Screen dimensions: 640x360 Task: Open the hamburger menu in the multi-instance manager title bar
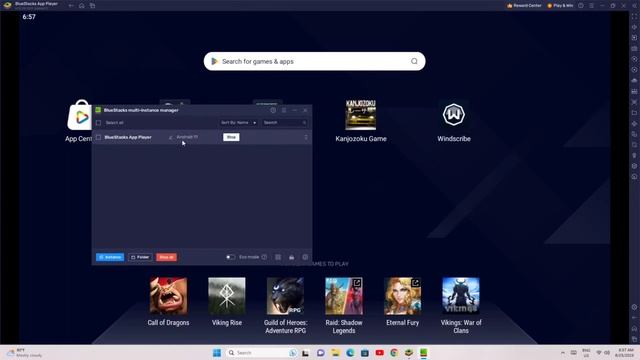point(284,110)
